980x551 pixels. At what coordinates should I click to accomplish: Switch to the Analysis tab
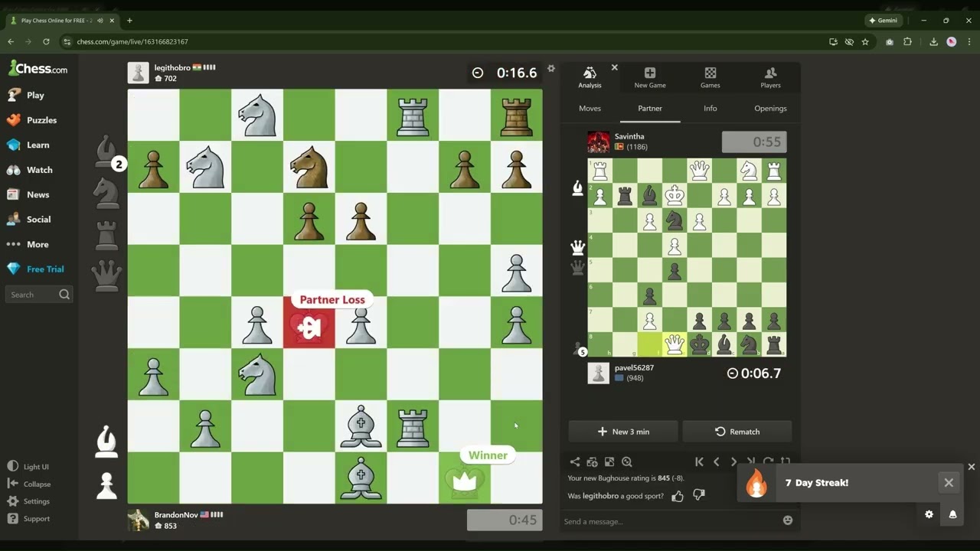pyautogui.click(x=590, y=77)
